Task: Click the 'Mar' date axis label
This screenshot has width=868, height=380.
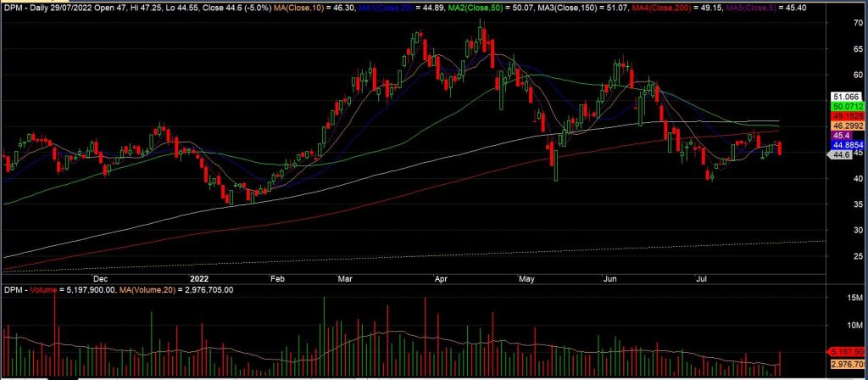Action: [347, 278]
